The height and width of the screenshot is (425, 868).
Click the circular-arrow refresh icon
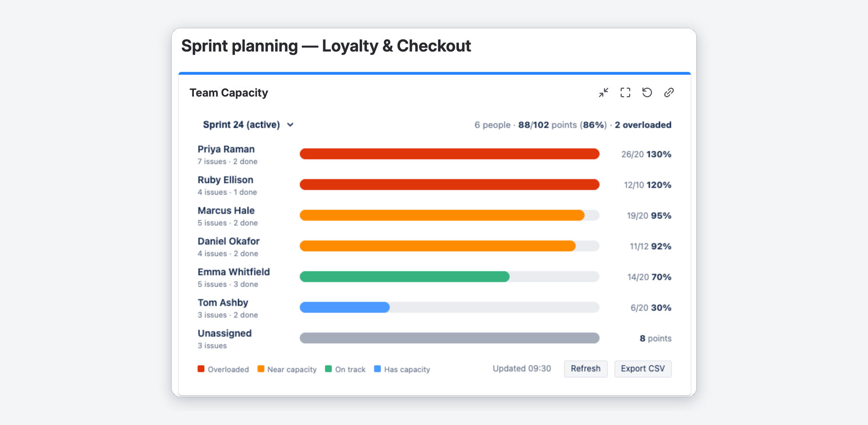[647, 93]
